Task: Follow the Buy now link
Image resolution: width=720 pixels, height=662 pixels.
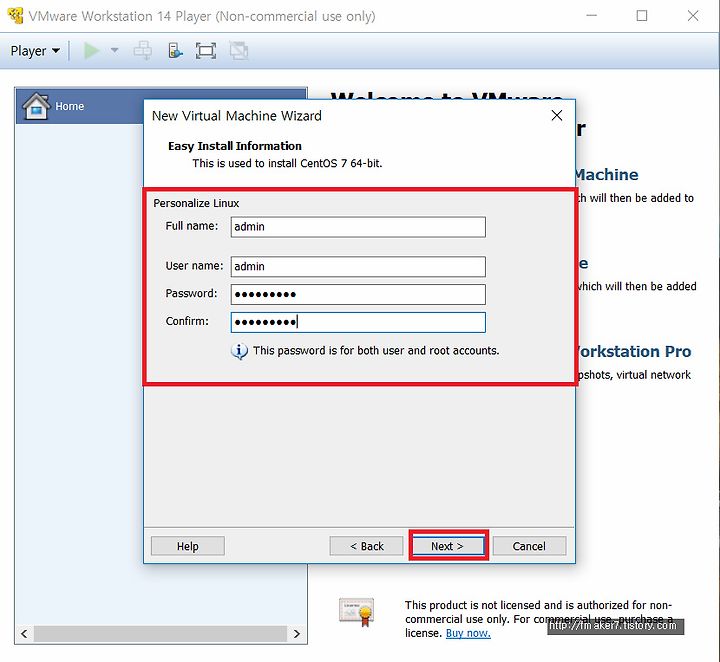Action: point(468,633)
